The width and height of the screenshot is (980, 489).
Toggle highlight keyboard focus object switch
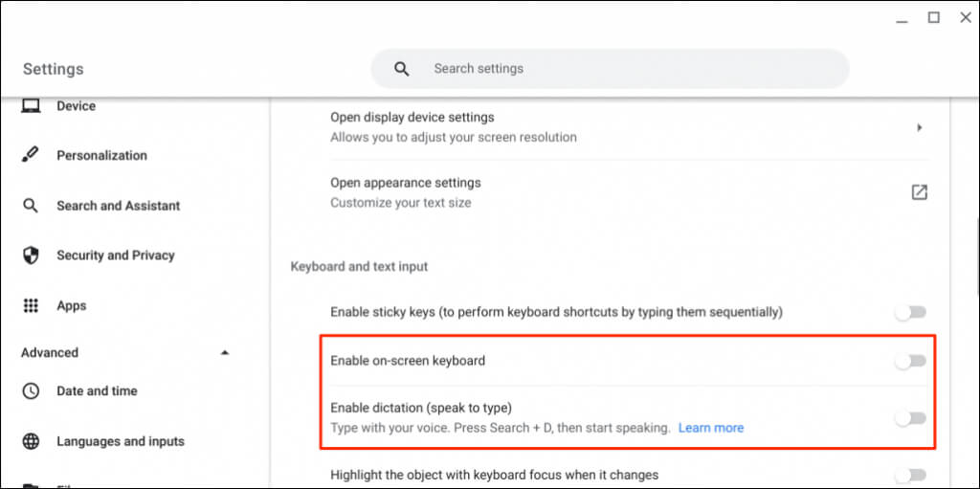click(x=910, y=475)
